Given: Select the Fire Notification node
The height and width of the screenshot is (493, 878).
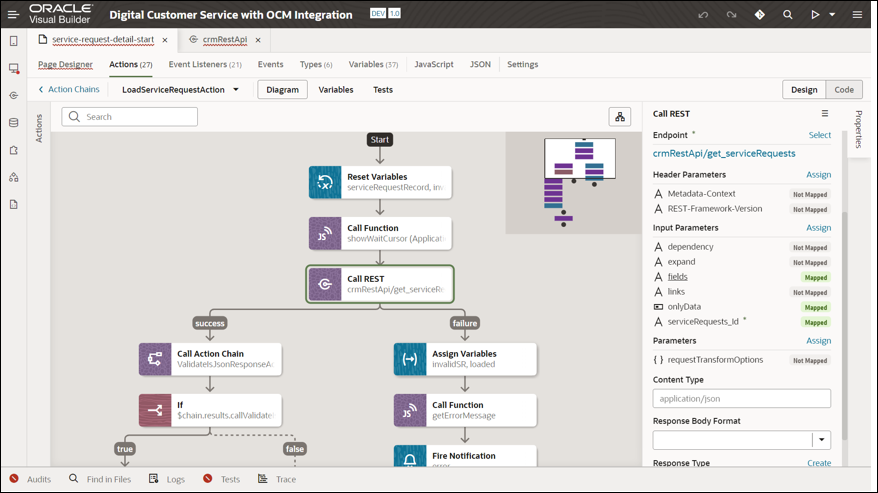Looking at the screenshot, I should (x=465, y=456).
